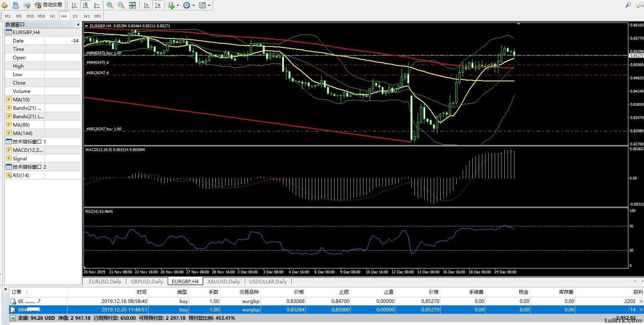Open the signals antenna icon

[x=27, y=5]
